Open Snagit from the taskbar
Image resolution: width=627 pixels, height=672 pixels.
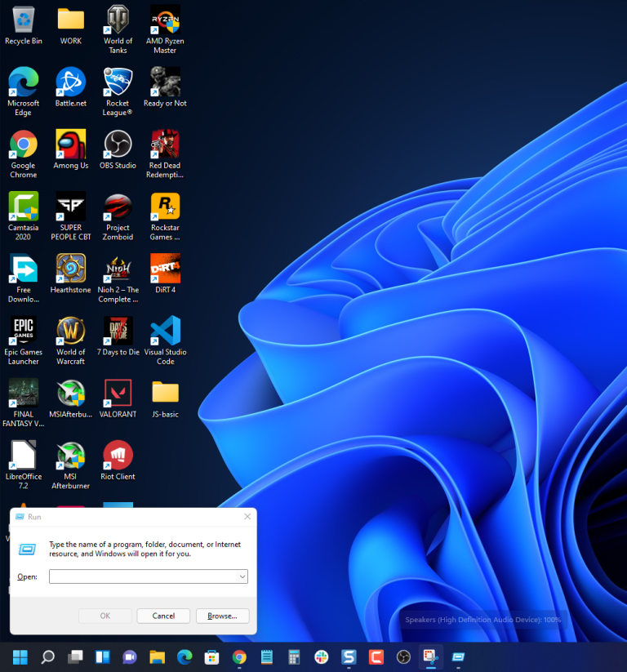point(349,657)
